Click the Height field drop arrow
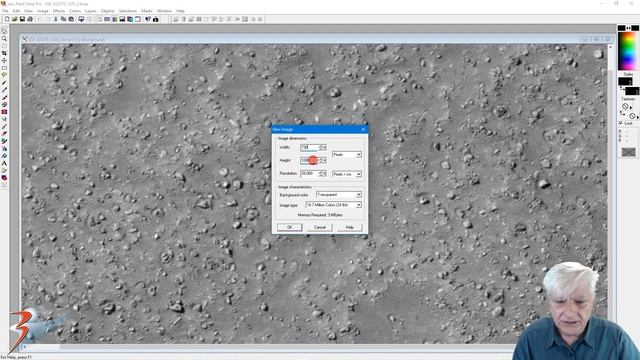The height and width of the screenshot is (360, 640). tap(324, 160)
